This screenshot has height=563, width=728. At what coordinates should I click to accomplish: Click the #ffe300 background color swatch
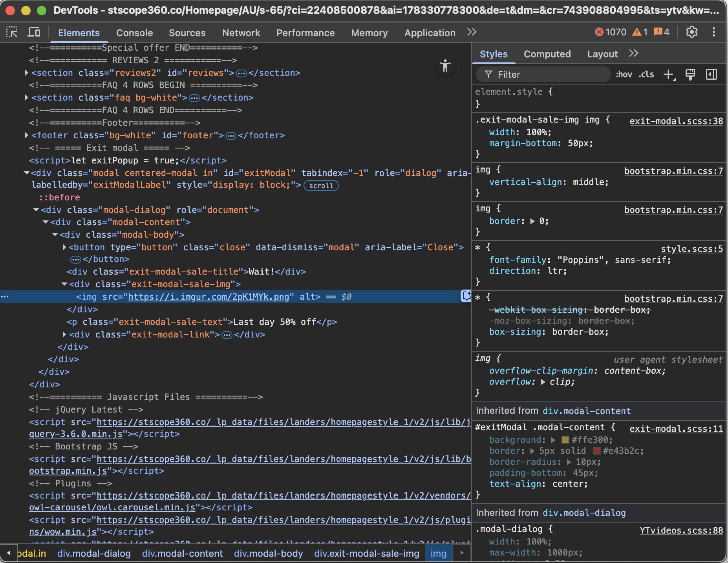pyautogui.click(x=565, y=440)
